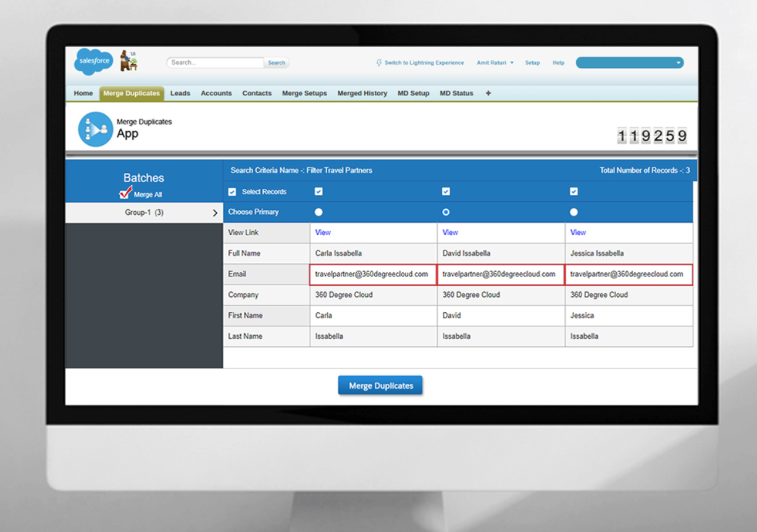The width and height of the screenshot is (757, 532).
Task: Click the plus icon to add tab
Action: tap(488, 93)
